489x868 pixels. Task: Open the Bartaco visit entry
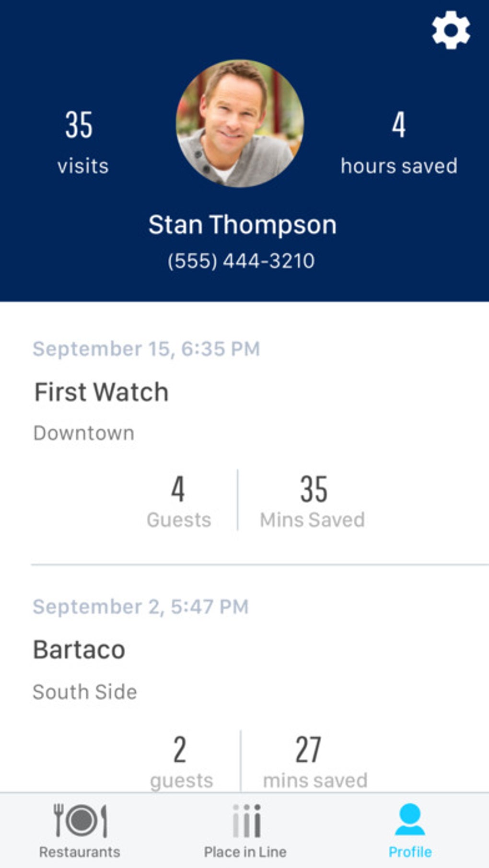point(79,650)
